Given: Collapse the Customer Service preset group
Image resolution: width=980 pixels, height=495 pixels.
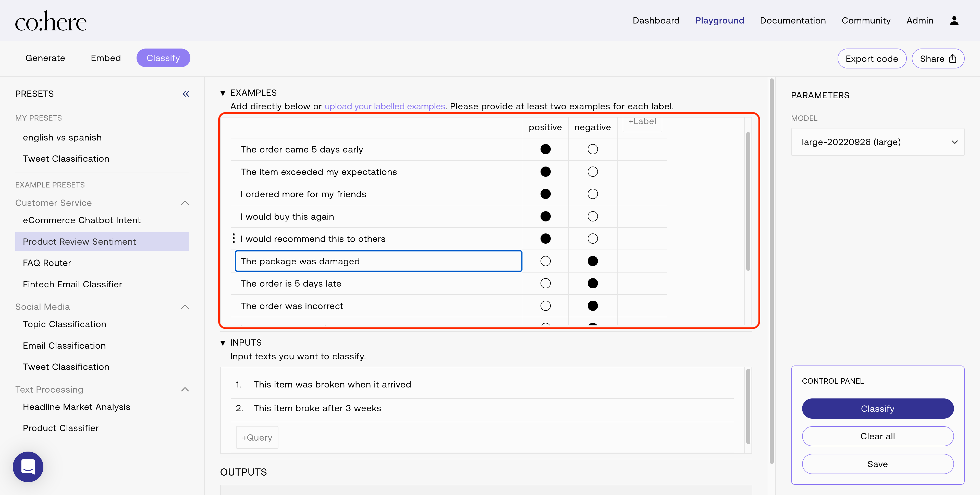Looking at the screenshot, I should click(185, 203).
